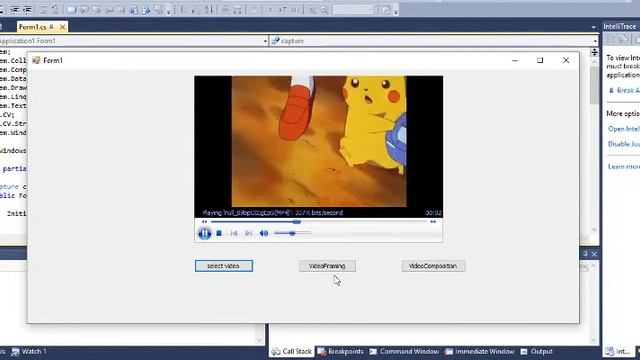The height and width of the screenshot is (360, 640).
Task: Click the IntelliTrace panel title
Action: click(x=620, y=27)
